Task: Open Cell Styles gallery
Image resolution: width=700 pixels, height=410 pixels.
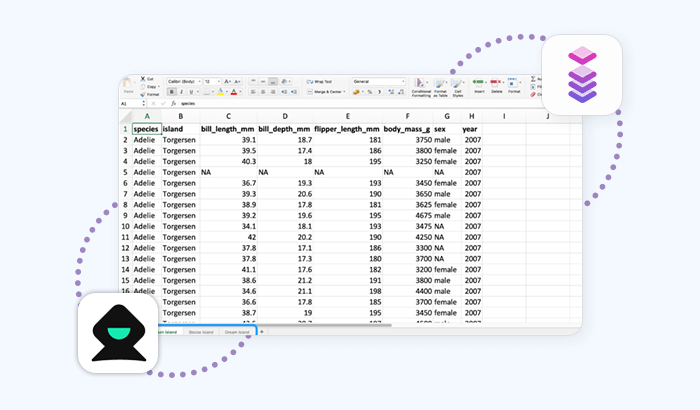Action: (458, 87)
